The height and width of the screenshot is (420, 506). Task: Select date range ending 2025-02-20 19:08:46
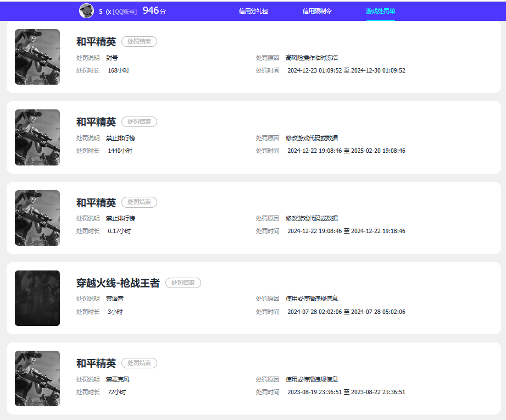click(x=346, y=151)
